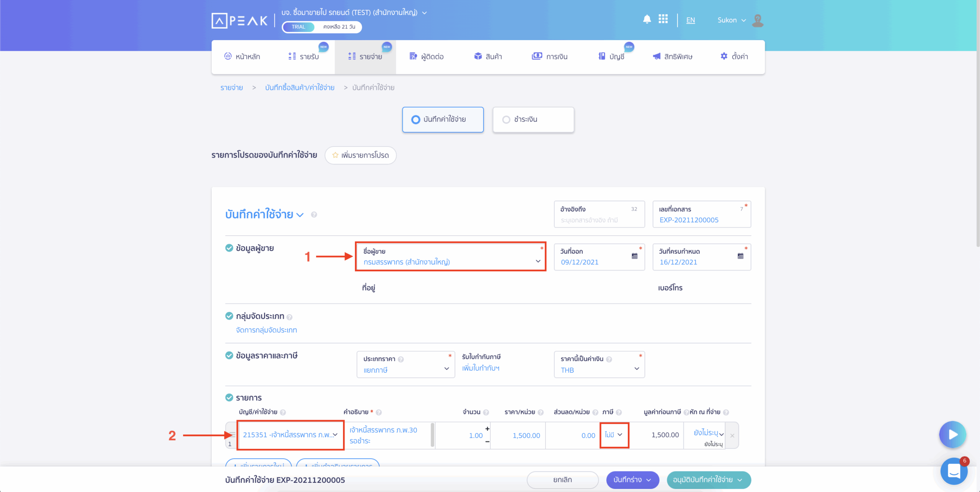Open the THB currency dropdown
This screenshot has width=980, height=492.
[599, 365]
